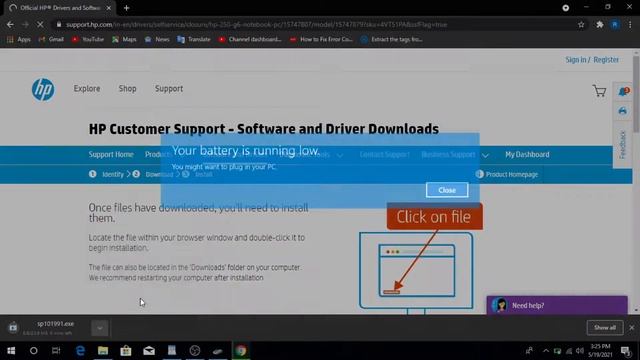
Task: Go to Support Home
Action: pyautogui.click(x=111, y=155)
